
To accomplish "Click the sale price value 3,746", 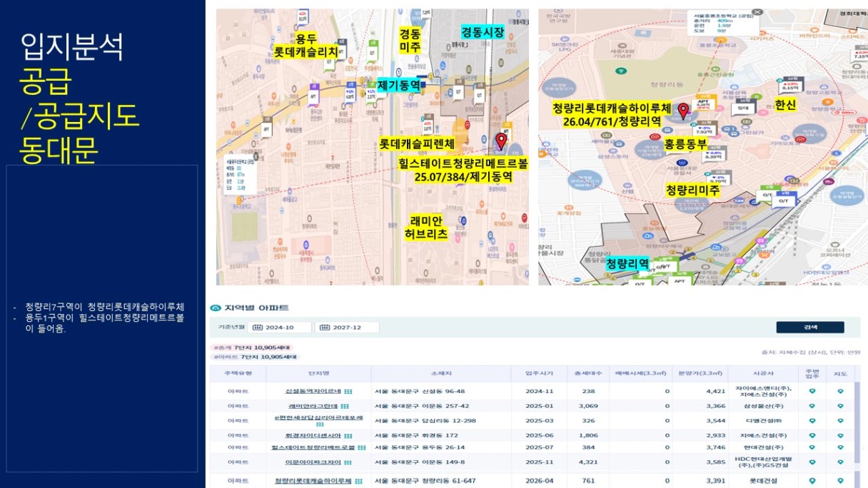I will [716, 447].
